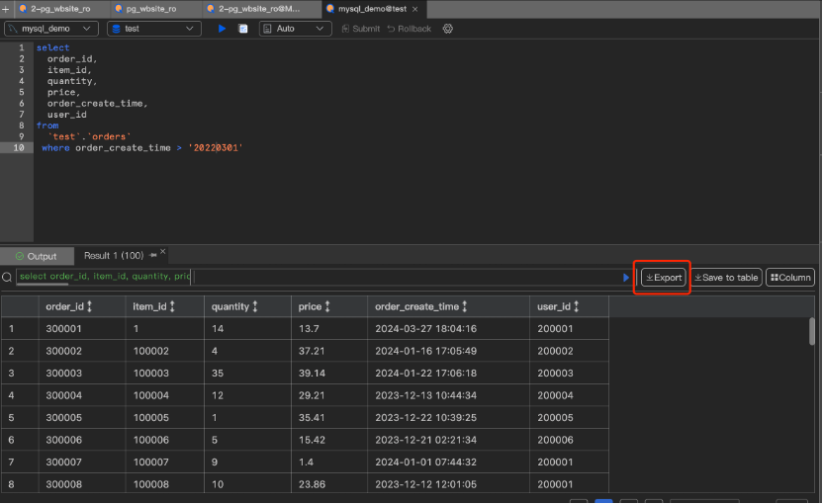Switch to the pg_wbsite_ro tab
The width and height of the screenshot is (823, 504).
pos(150,9)
